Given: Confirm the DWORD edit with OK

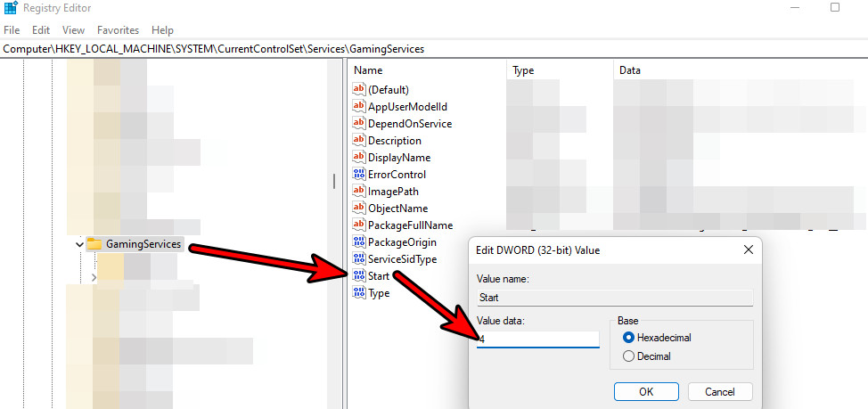Looking at the screenshot, I should [x=646, y=392].
